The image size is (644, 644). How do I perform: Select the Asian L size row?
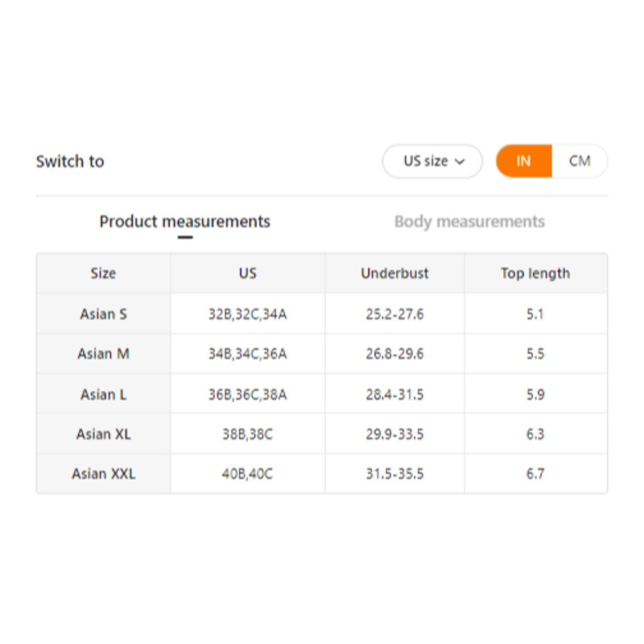103,394
